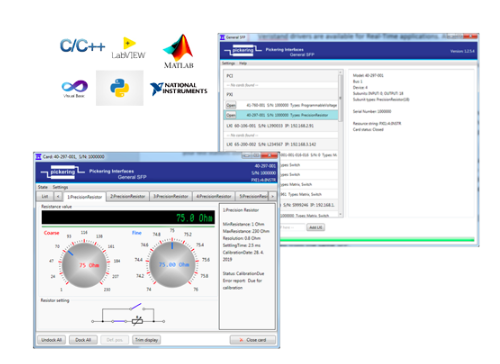500x364 pixels.
Task: Click the green progress bar in General SFP
Action: click(377, 239)
